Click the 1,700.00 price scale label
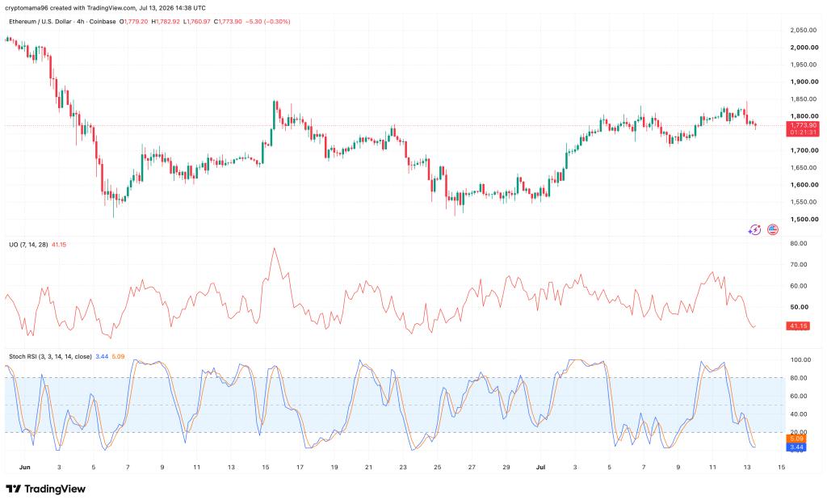The height and width of the screenshot is (504, 827). point(804,151)
